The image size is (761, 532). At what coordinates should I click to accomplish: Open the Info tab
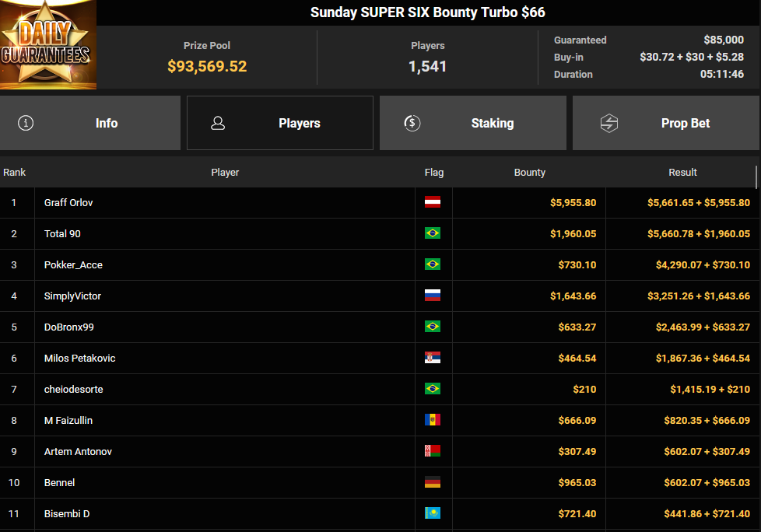pyautogui.click(x=90, y=123)
